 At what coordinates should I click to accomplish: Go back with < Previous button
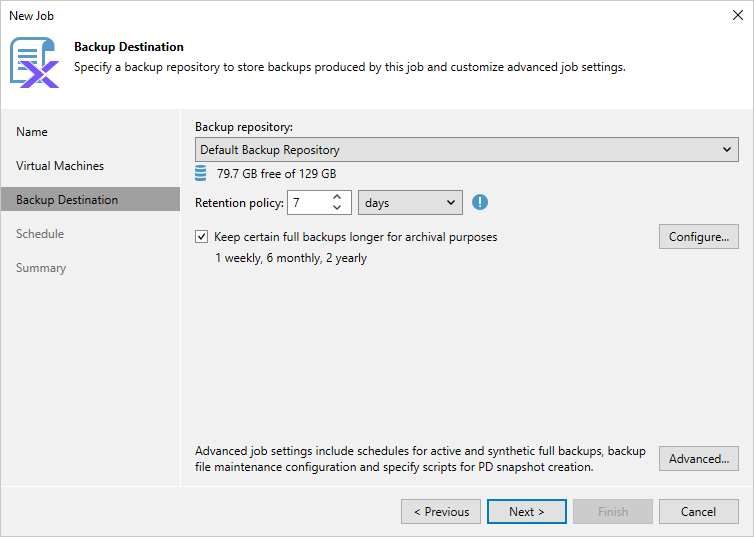(x=440, y=512)
